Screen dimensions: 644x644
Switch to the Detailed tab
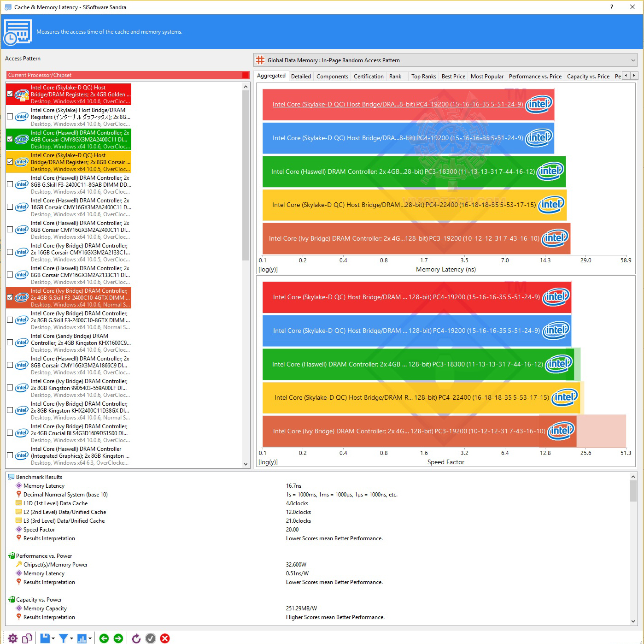tap(301, 77)
